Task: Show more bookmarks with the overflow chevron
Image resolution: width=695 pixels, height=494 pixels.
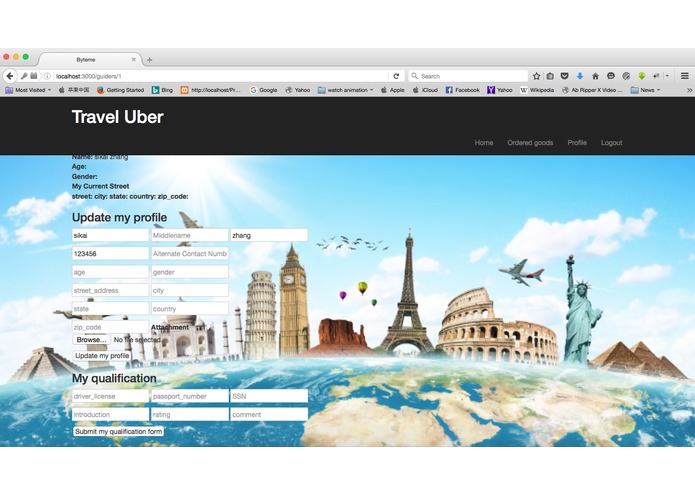Action: tap(689, 90)
